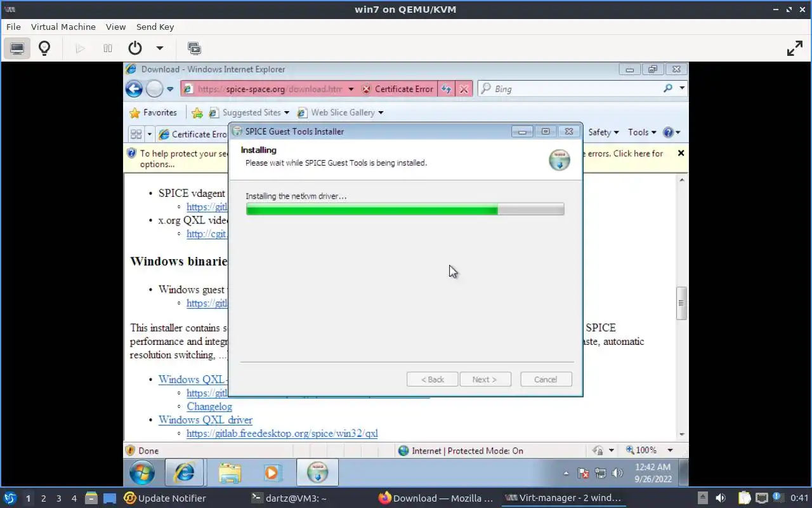The width and height of the screenshot is (812, 508).
Task: Open the Send Key menu
Action: 155,27
